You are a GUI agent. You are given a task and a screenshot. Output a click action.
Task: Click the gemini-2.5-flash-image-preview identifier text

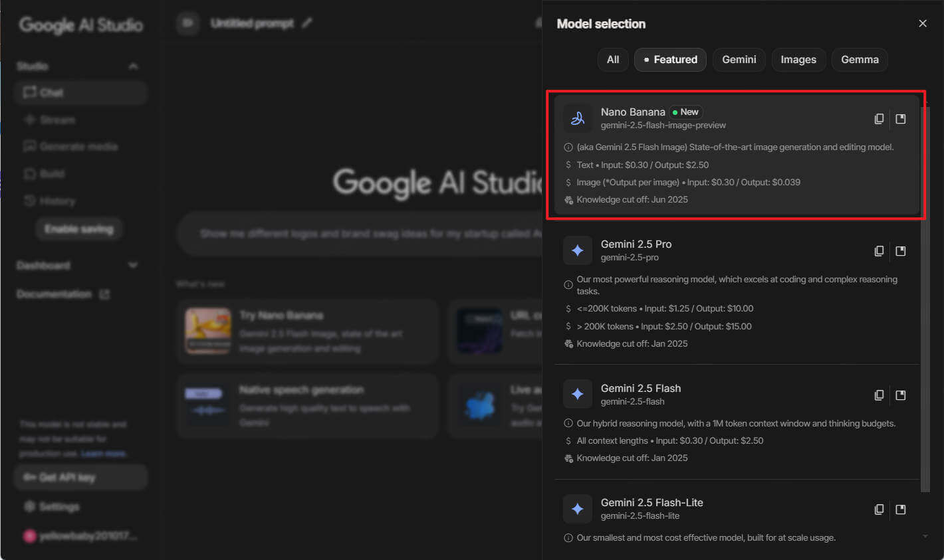[663, 126]
